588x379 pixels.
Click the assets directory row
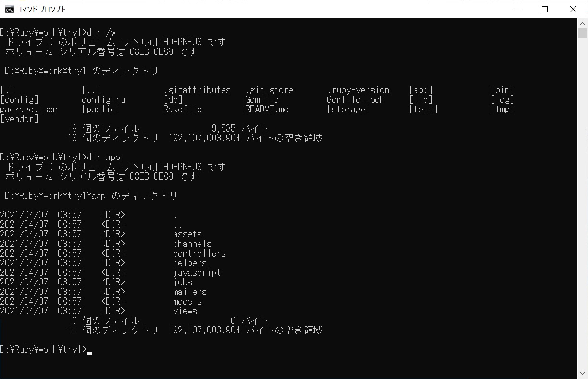tap(101, 234)
